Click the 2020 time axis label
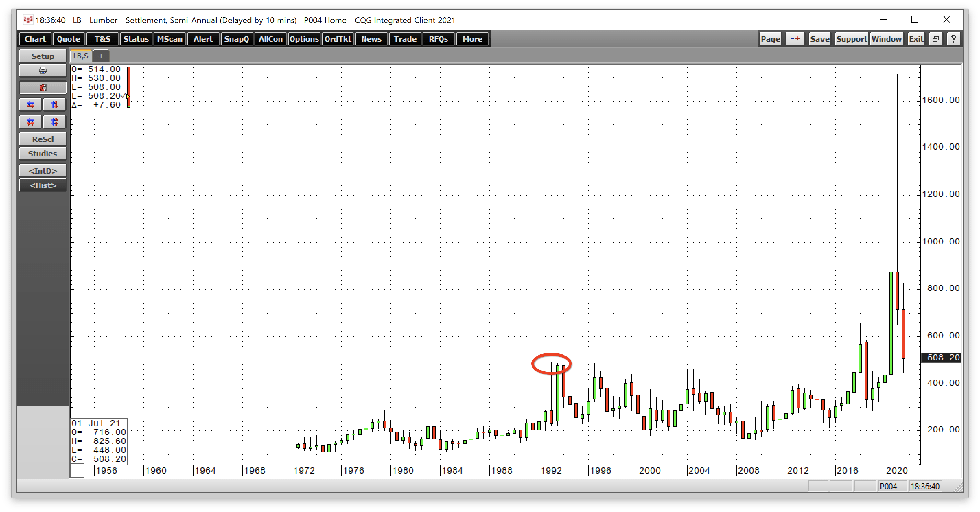Screen dimensions: 980x512 point(897,470)
